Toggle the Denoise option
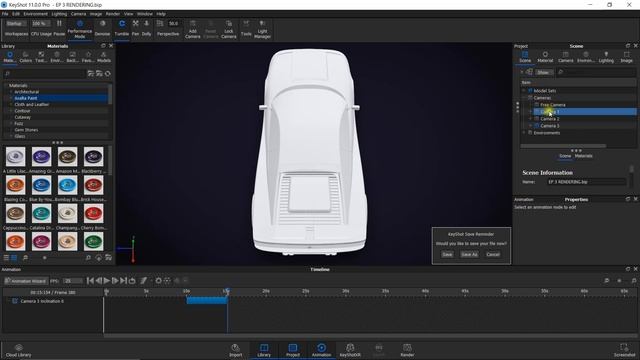Image resolution: width=640 pixels, height=360 pixels. coord(102,28)
